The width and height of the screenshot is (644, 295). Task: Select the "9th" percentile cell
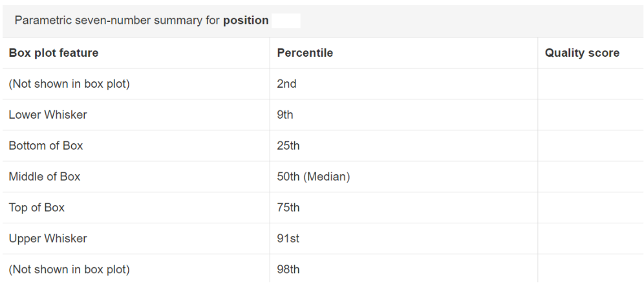[x=285, y=115]
